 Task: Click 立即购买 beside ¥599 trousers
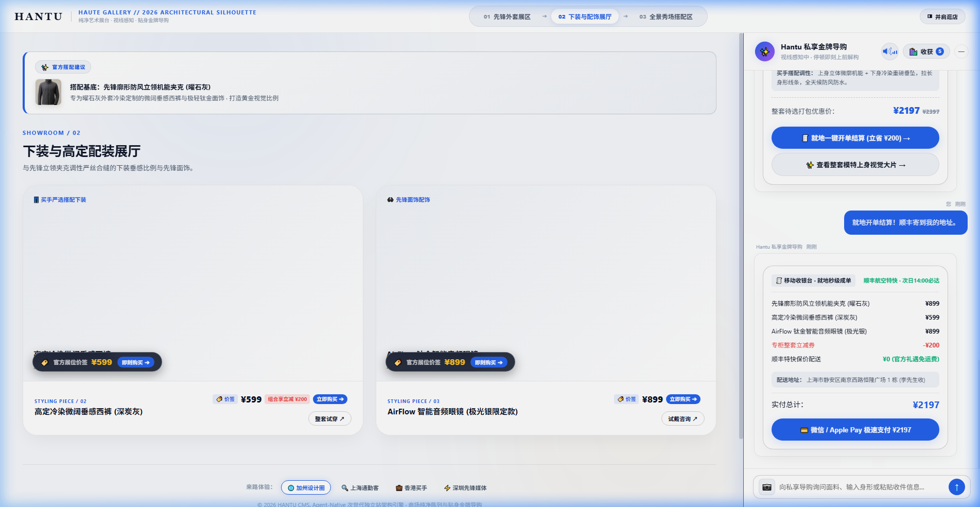tap(330, 399)
